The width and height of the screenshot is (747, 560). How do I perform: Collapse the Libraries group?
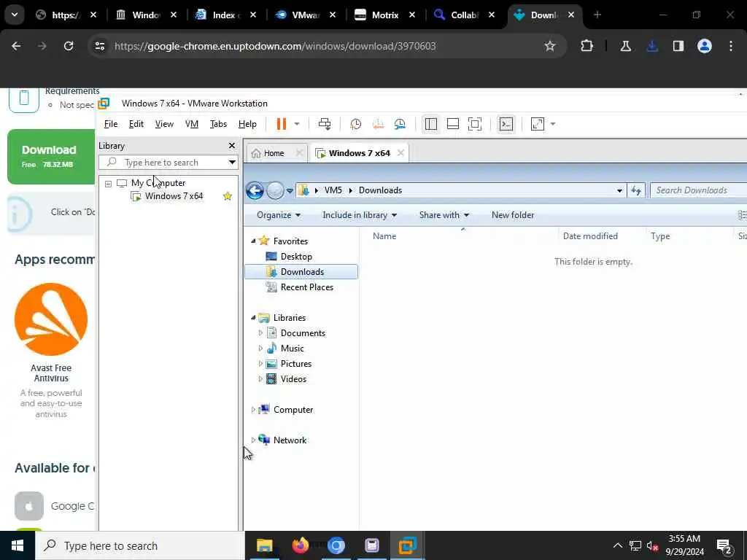coord(253,318)
